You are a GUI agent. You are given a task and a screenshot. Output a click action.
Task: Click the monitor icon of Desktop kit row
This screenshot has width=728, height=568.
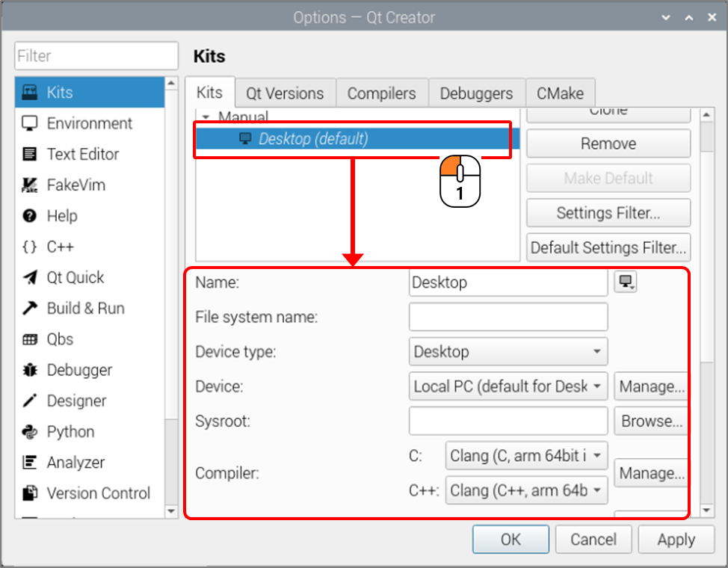pyautogui.click(x=245, y=138)
